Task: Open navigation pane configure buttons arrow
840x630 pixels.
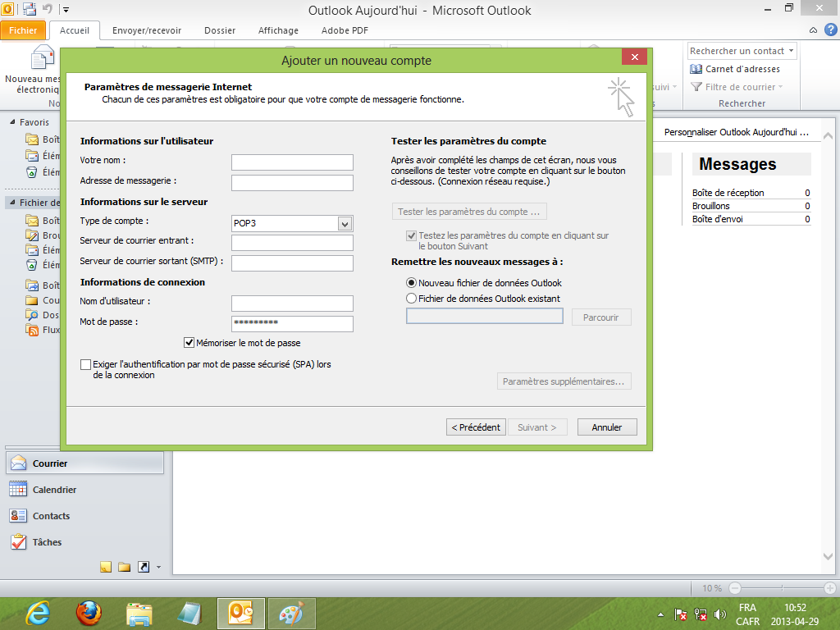Action: click(158, 567)
